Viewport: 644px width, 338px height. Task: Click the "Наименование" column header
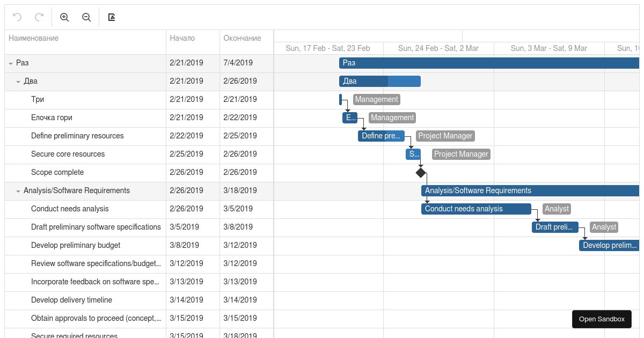tap(34, 38)
